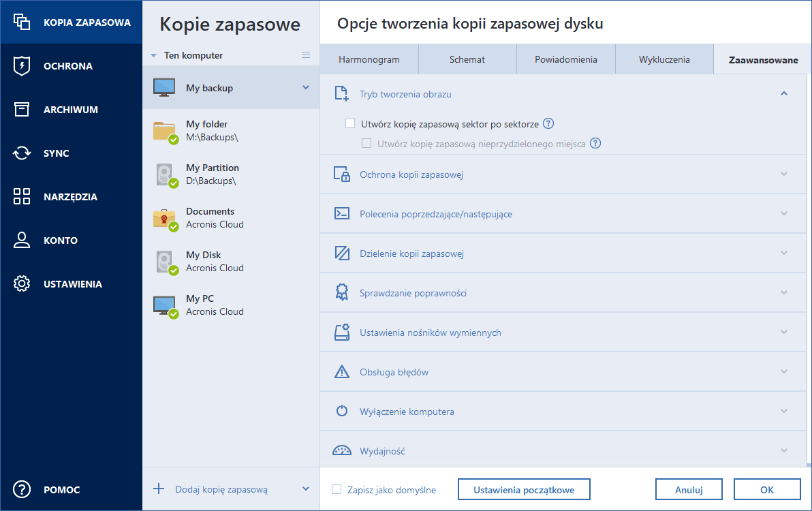The width and height of the screenshot is (812, 511).
Task: Switch to the Harmonogram tab
Action: click(x=369, y=59)
